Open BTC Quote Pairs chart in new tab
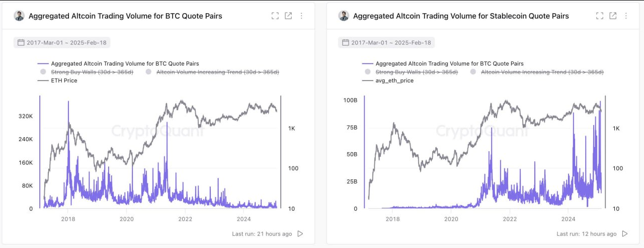This screenshot has width=644, height=248. (288, 16)
